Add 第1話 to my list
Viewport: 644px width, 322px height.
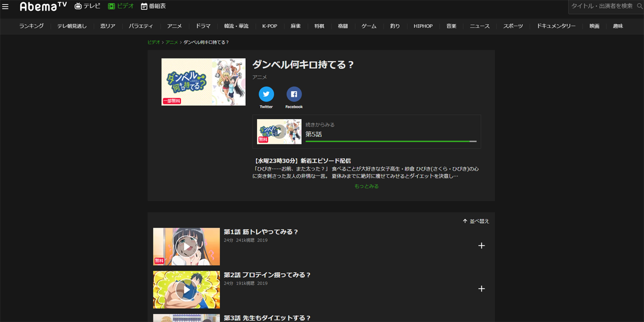(481, 246)
